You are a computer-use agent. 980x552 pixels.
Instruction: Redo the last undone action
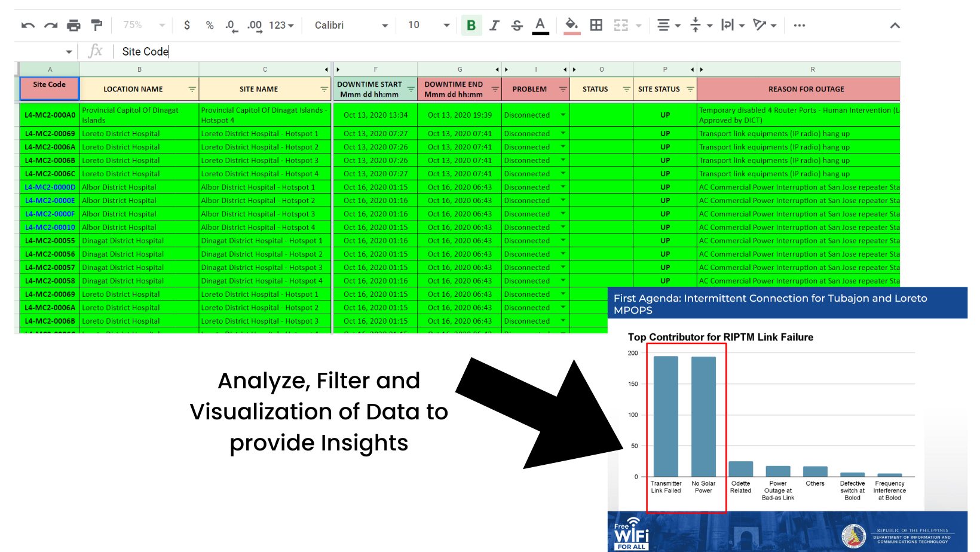(51, 25)
